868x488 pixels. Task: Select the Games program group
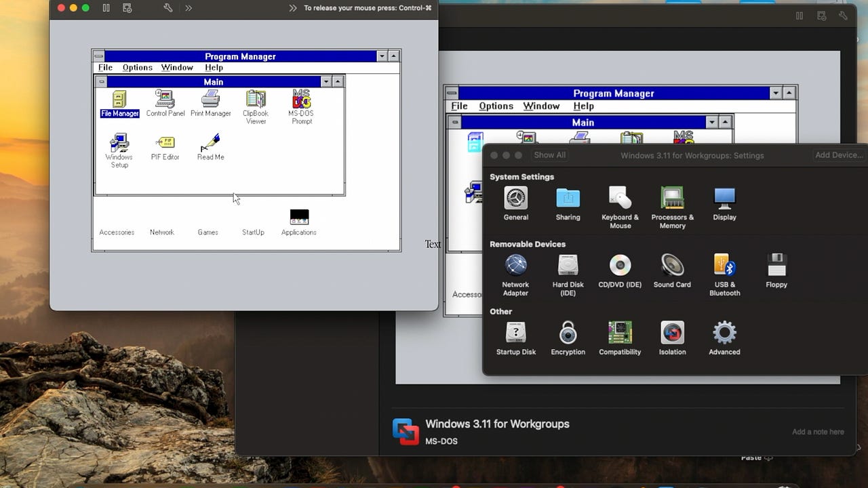click(x=208, y=232)
